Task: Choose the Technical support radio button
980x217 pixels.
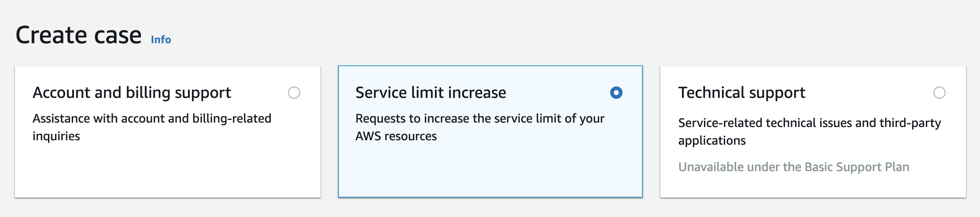Action: (939, 93)
